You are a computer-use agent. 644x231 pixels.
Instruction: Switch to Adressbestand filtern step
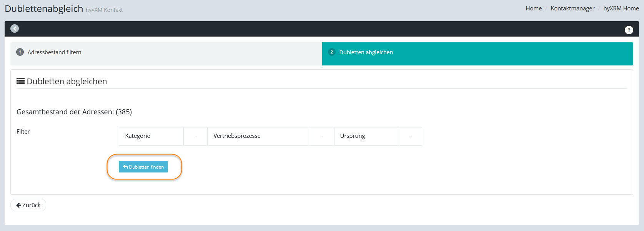(54, 52)
